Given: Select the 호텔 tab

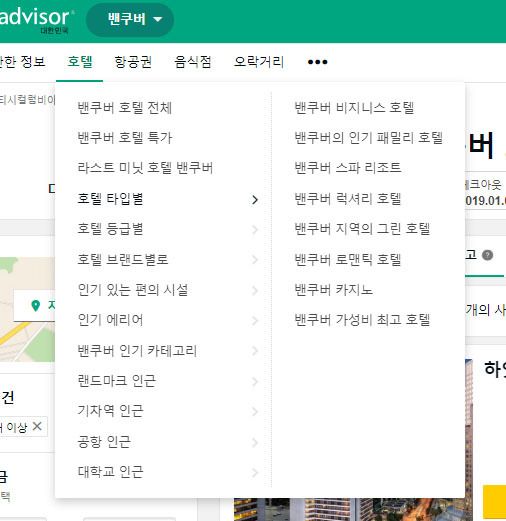Looking at the screenshot, I should (x=80, y=62).
